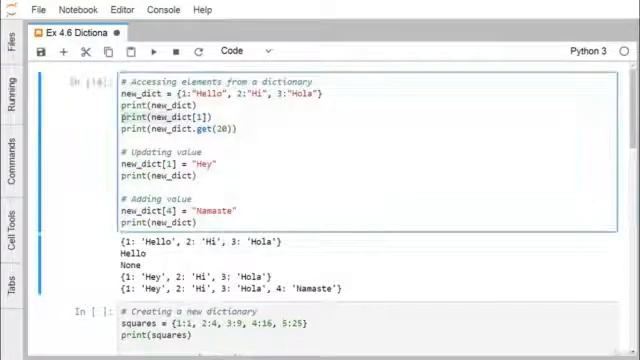Click the squares dictionary definition line
Image resolution: width=640 pixels, height=360 pixels.
[214, 324]
